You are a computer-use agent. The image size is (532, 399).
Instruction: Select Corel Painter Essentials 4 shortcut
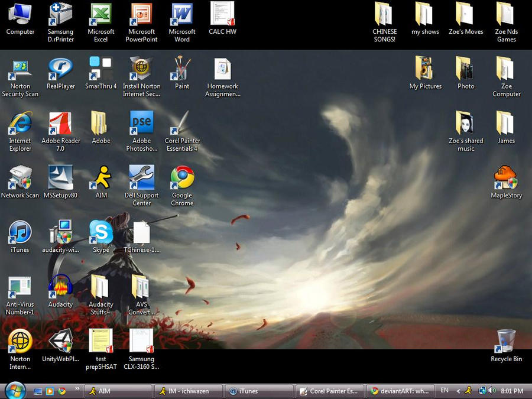[182, 132]
